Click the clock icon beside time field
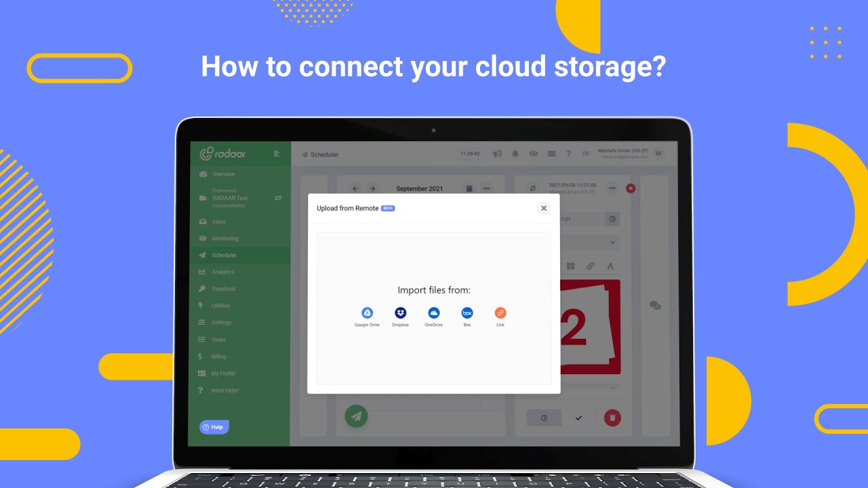Screen dimensions: 868x488 (x=612, y=219)
